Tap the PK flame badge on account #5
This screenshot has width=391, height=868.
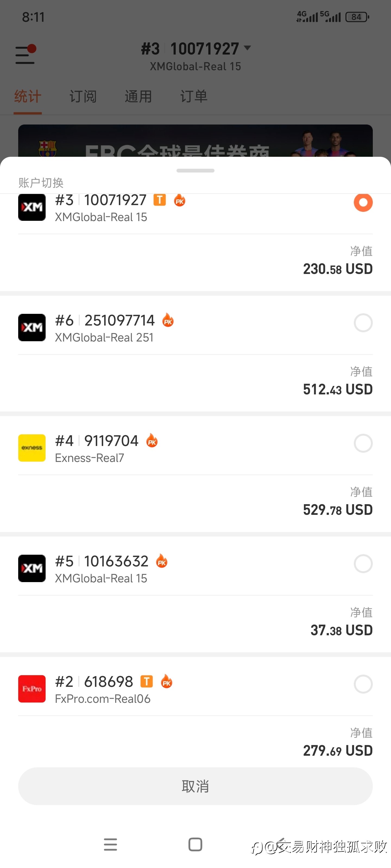coord(162,561)
